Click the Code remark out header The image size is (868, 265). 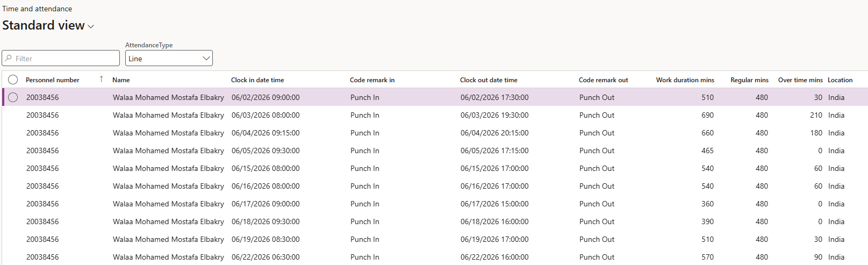coord(603,80)
